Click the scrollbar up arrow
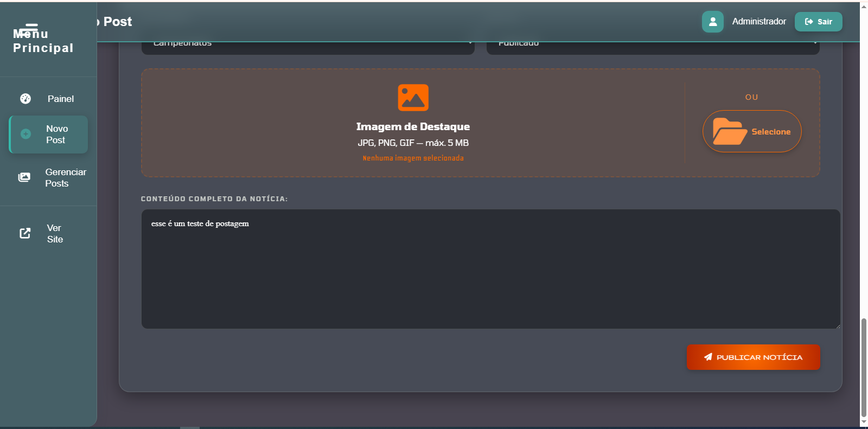Screen dimensions: 868x429 pos(864,7)
